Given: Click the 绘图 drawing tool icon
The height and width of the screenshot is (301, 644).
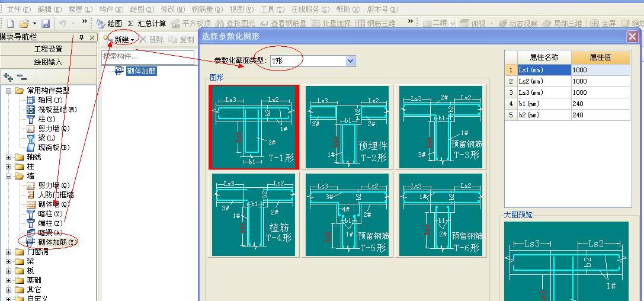Looking at the screenshot, I should tap(109, 23).
